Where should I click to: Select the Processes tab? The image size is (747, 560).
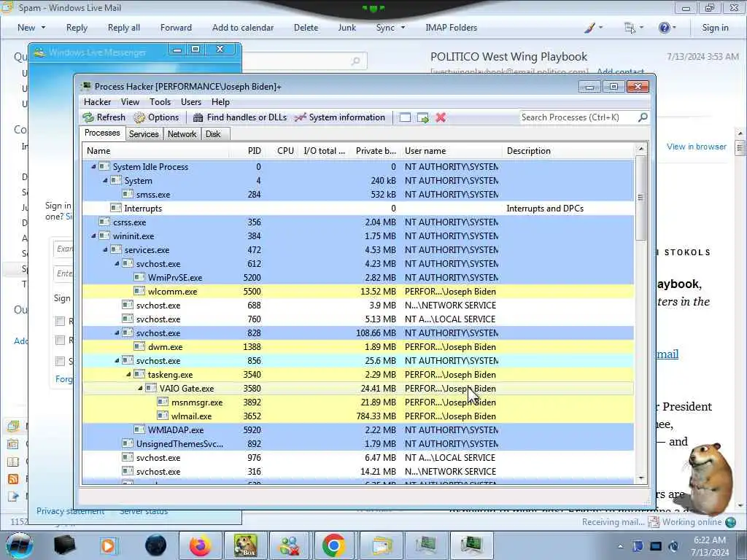pos(102,133)
